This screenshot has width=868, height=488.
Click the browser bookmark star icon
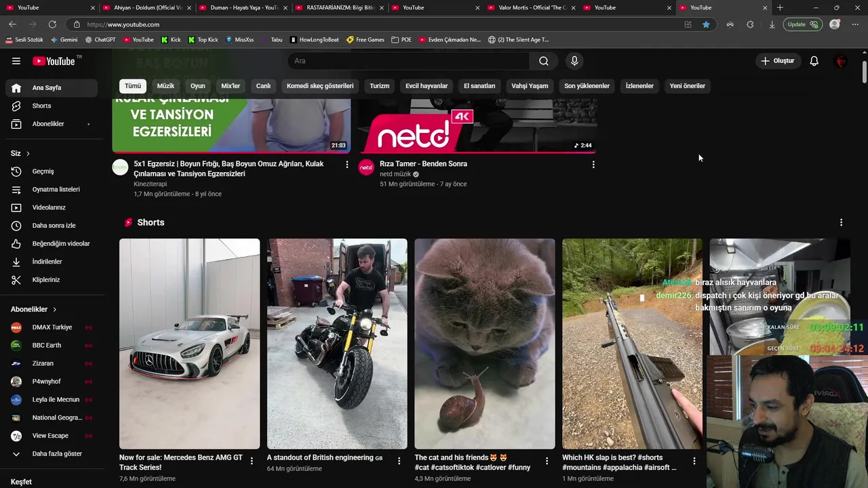coord(706,24)
